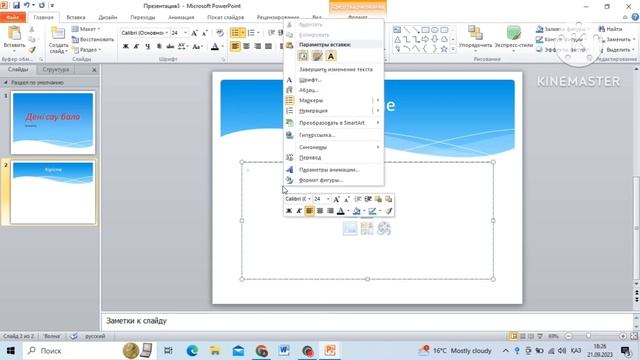640x360 pixels.
Task: Click the orange Файл file button
Action: pyautogui.click(x=13, y=18)
